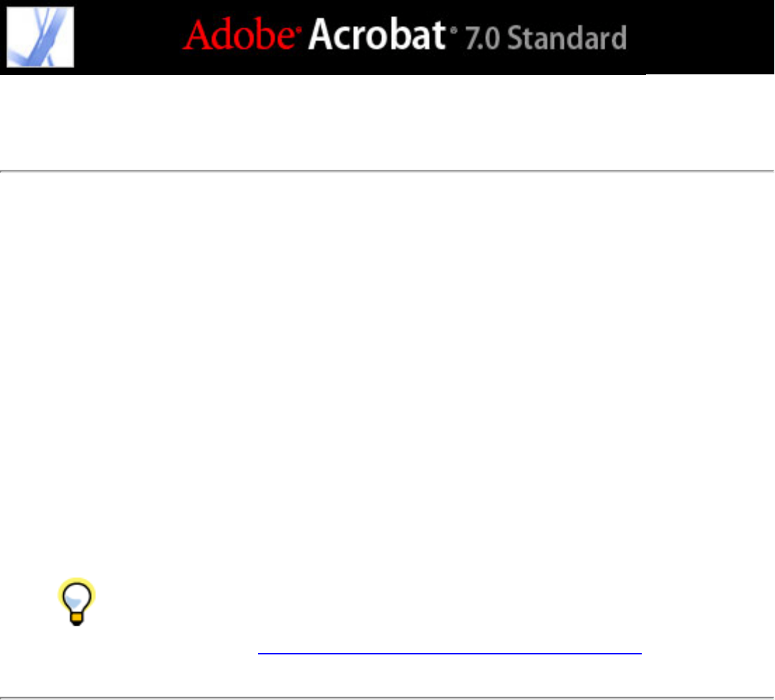775x700 pixels.
Task: Click the gray 7.0 Standard version text
Action: pyautogui.click(x=546, y=38)
